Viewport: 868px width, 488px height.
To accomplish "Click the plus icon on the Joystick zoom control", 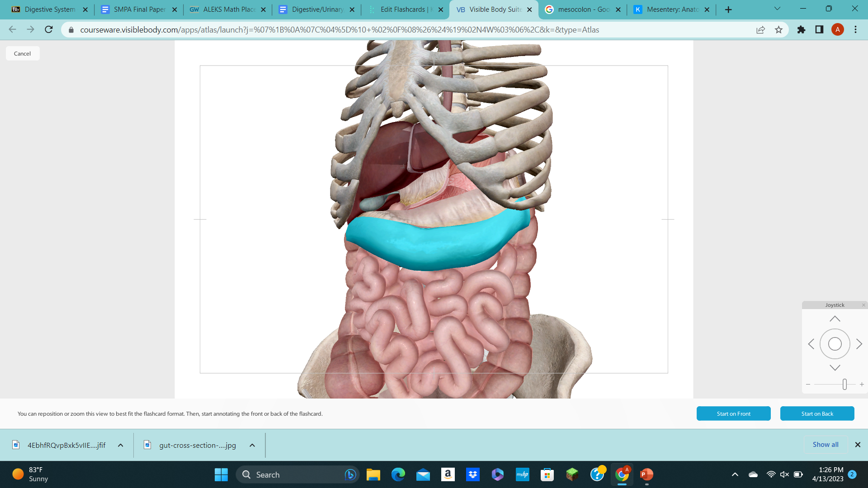I will coord(861,384).
